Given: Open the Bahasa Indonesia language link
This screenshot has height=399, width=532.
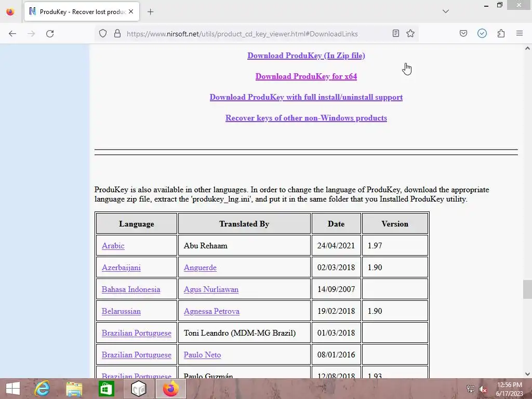Looking at the screenshot, I should coord(131,289).
